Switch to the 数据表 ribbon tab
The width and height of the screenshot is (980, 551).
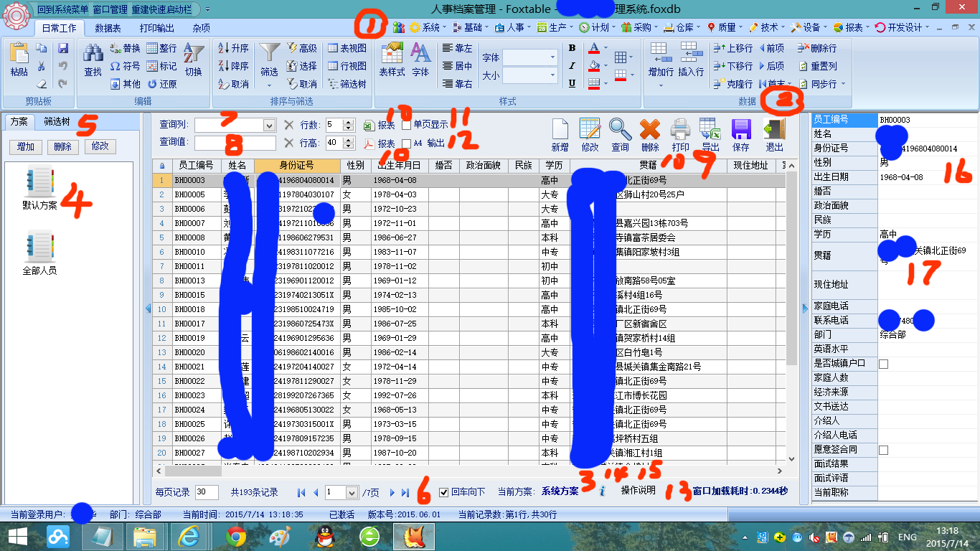point(108,28)
